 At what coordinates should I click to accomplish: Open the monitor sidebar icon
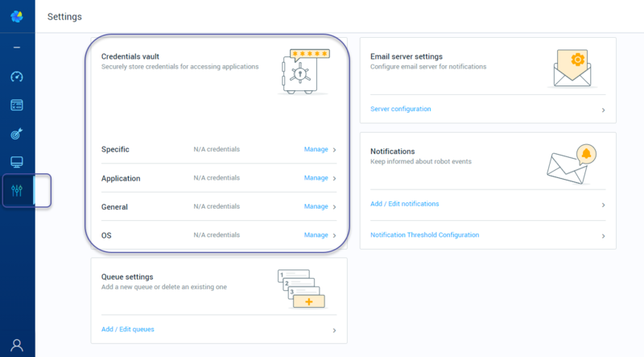(x=17, y=162)
